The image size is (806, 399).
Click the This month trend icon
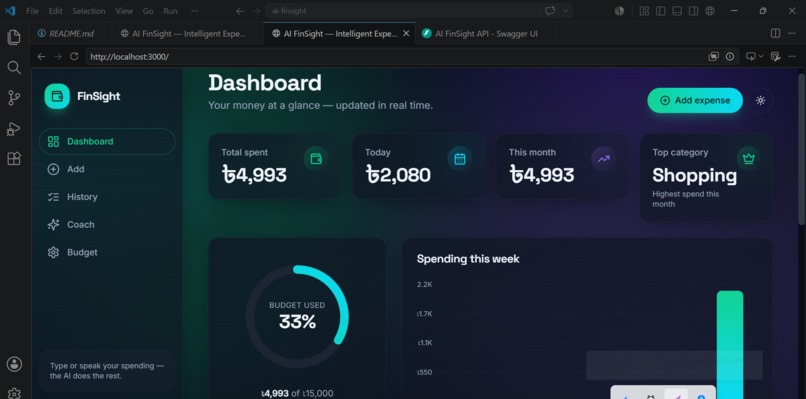[603, 159]
